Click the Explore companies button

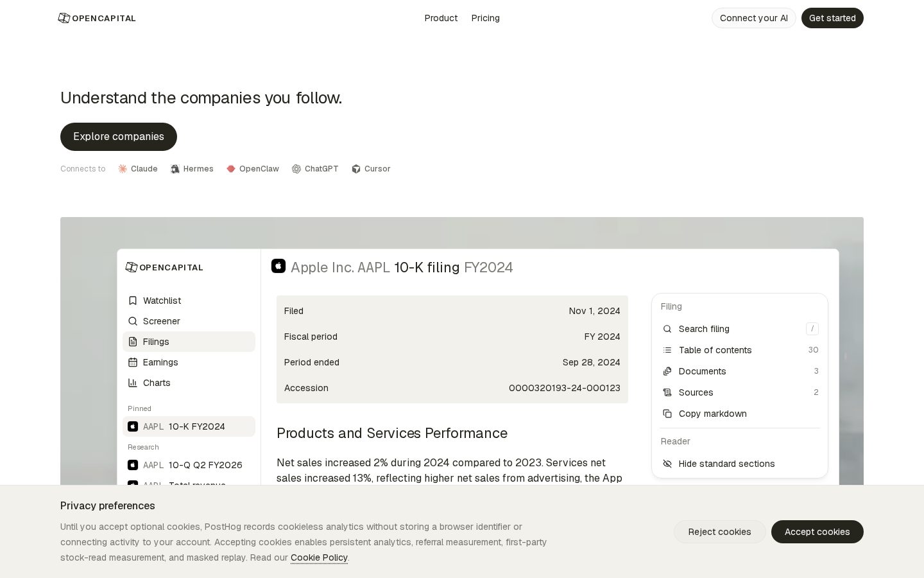(119, 137)
